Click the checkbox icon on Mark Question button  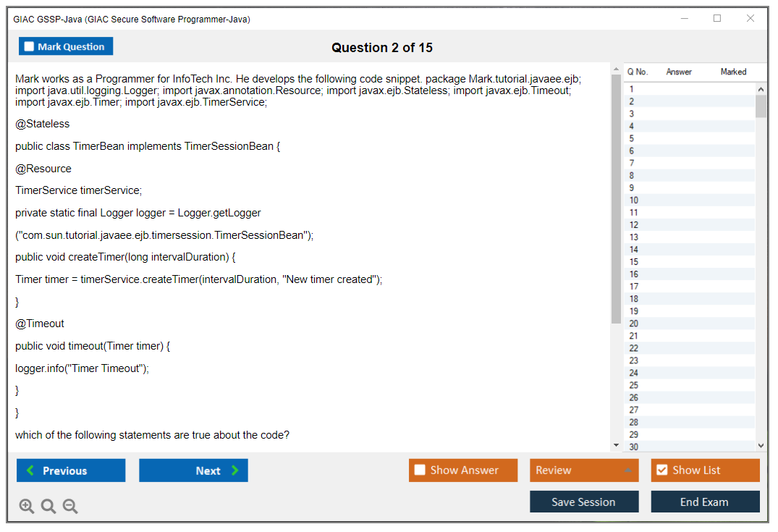click(x=29, y=46)
